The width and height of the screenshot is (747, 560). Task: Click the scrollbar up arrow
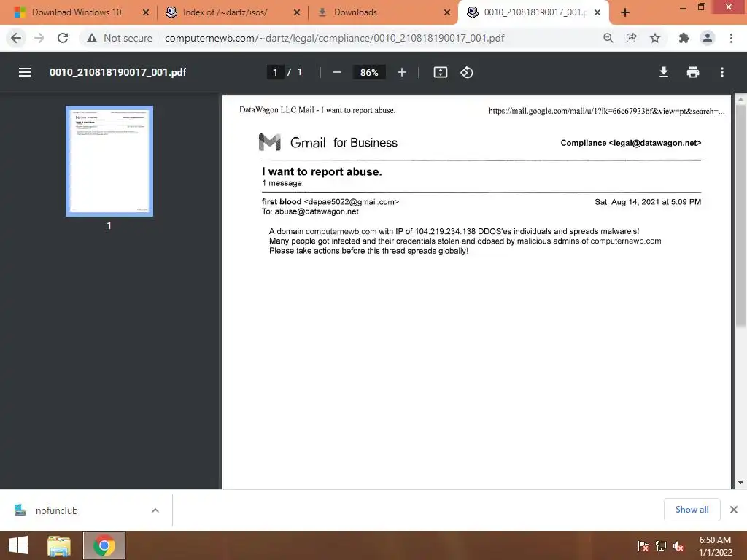tap(740, 99)
